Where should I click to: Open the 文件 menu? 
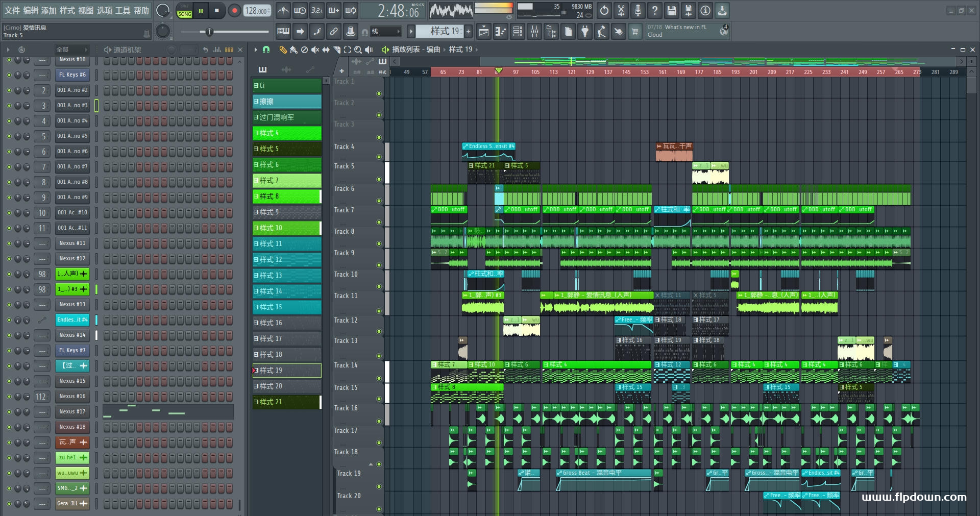point(12,10)
